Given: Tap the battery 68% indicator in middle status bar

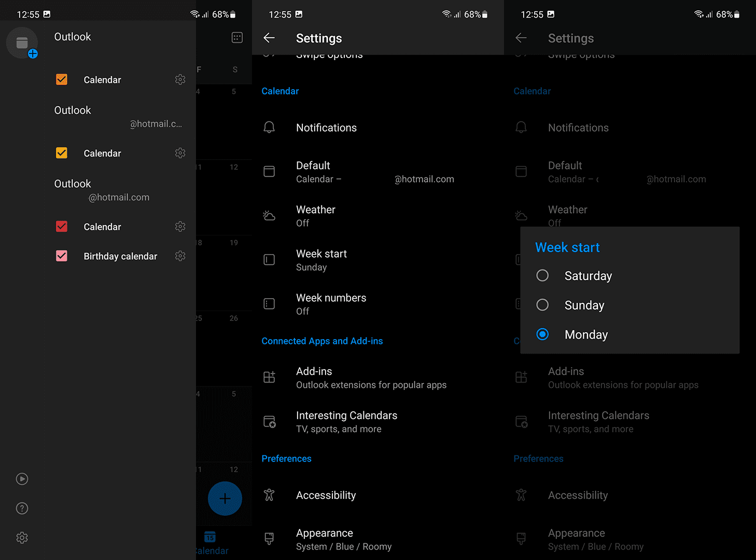Looking at the screenshot, I should coord(476,15).
